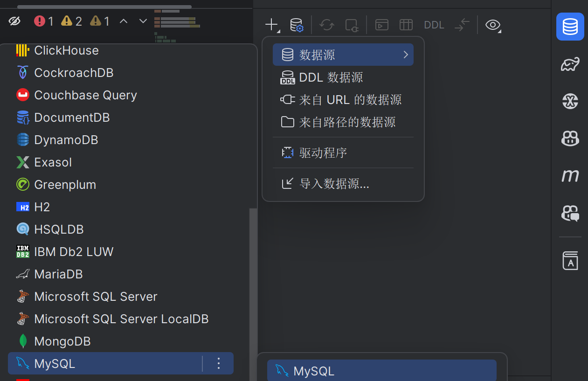Select 来自路径的数据源 menu item
The height and width of the screenshot is (381, 588).
point(343,122)
